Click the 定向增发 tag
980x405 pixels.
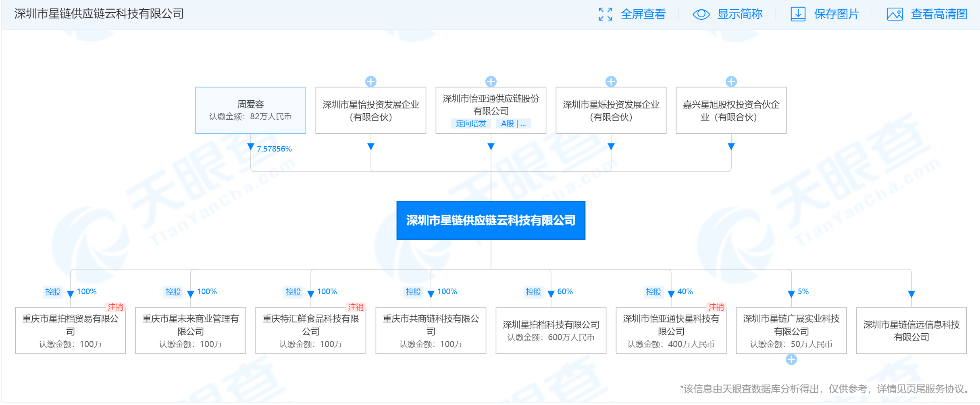(471, 124)
